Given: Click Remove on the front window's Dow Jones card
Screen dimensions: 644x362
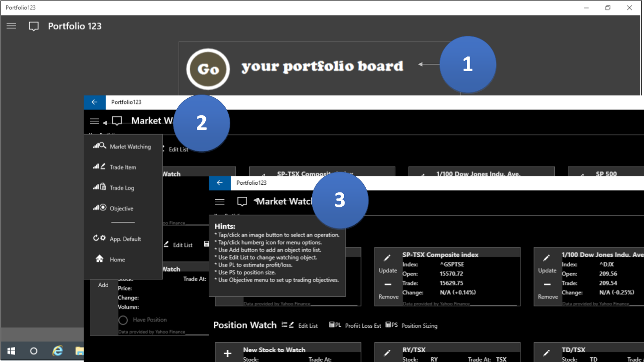Looking at the screenshot, I should click(x=548, y=291).
